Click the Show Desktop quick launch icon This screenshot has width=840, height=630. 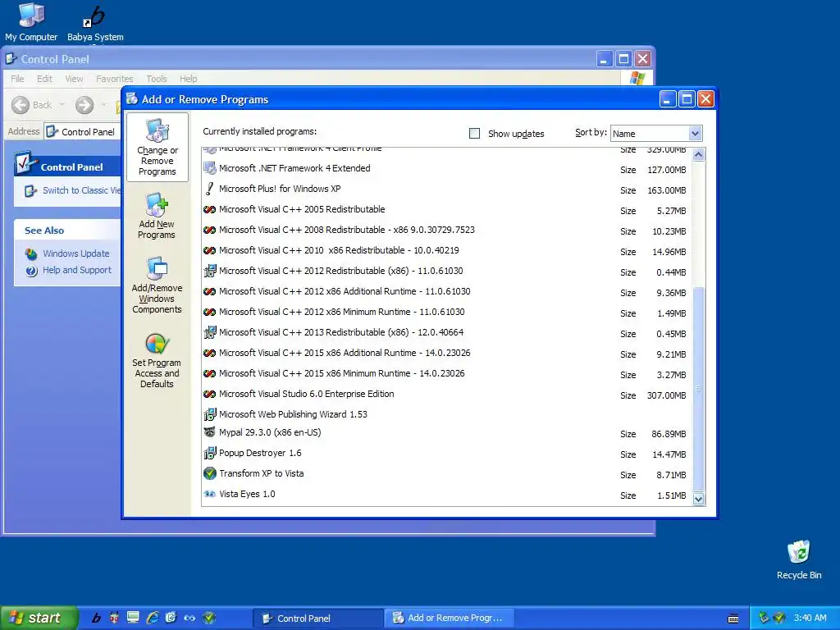coord(133,618)
